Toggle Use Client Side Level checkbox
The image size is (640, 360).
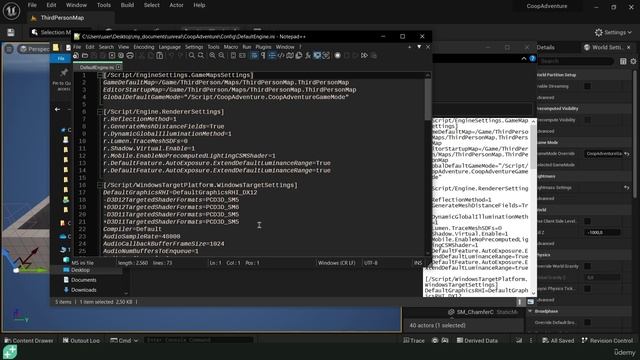[x=587, y=221]
